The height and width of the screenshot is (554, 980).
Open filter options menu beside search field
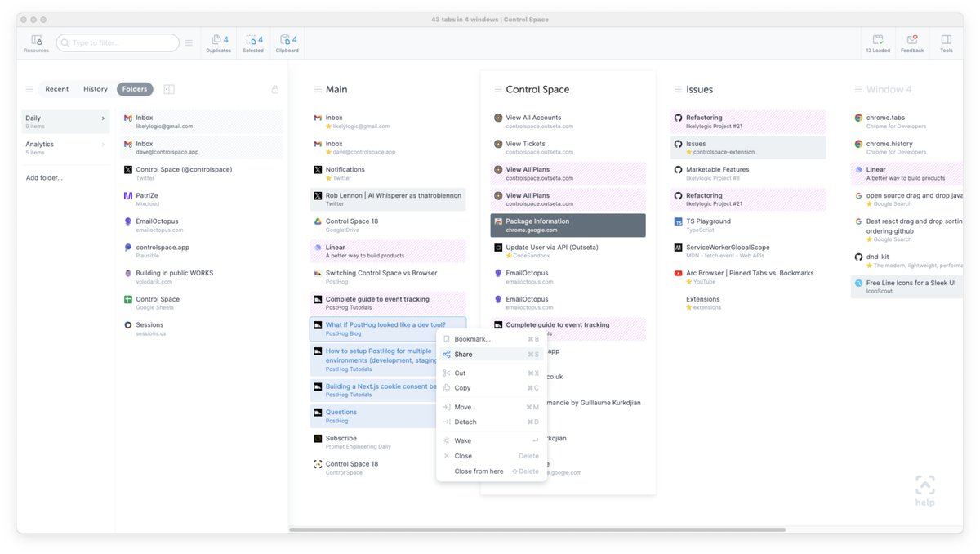[189, 42]
